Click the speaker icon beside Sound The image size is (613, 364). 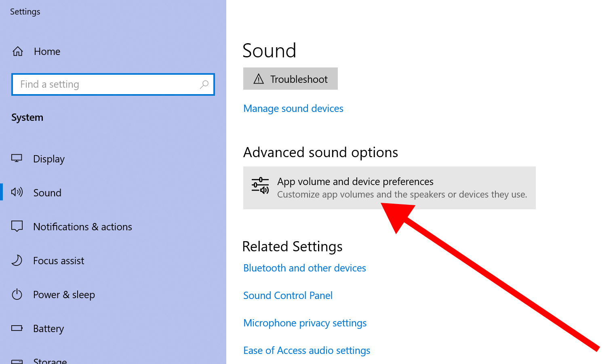tap(17, 192)
